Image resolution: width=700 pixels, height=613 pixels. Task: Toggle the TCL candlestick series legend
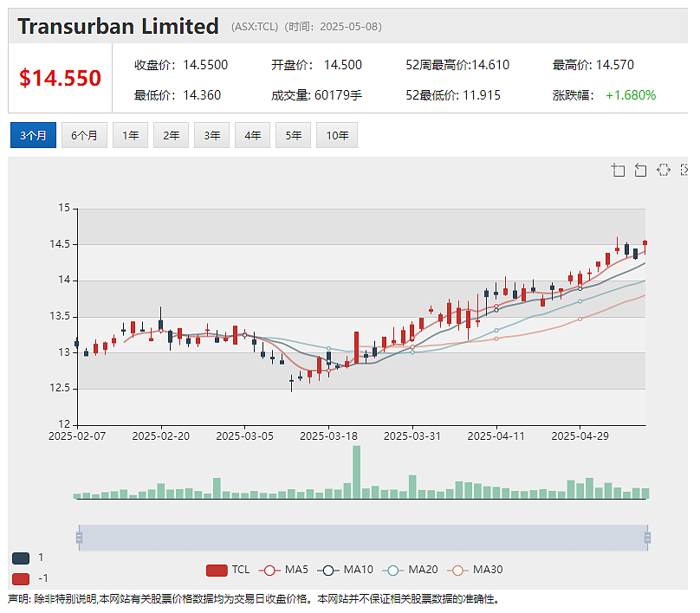click(228, 570)
